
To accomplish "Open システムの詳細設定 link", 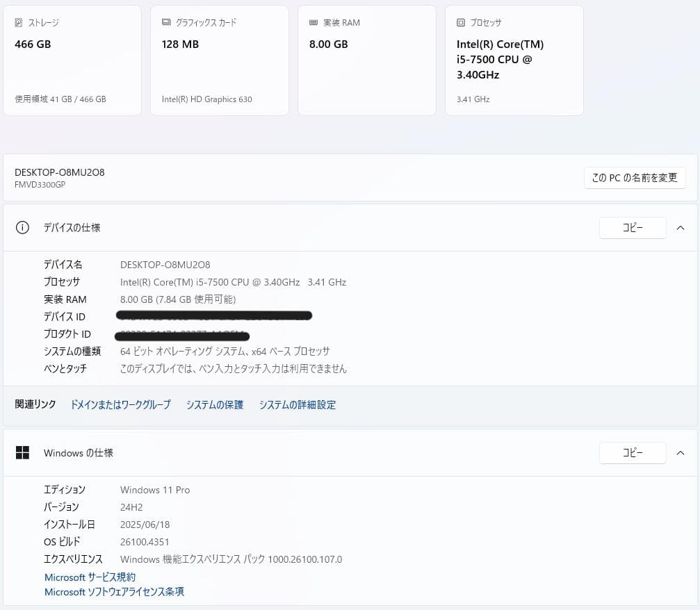I will [298, 405].
